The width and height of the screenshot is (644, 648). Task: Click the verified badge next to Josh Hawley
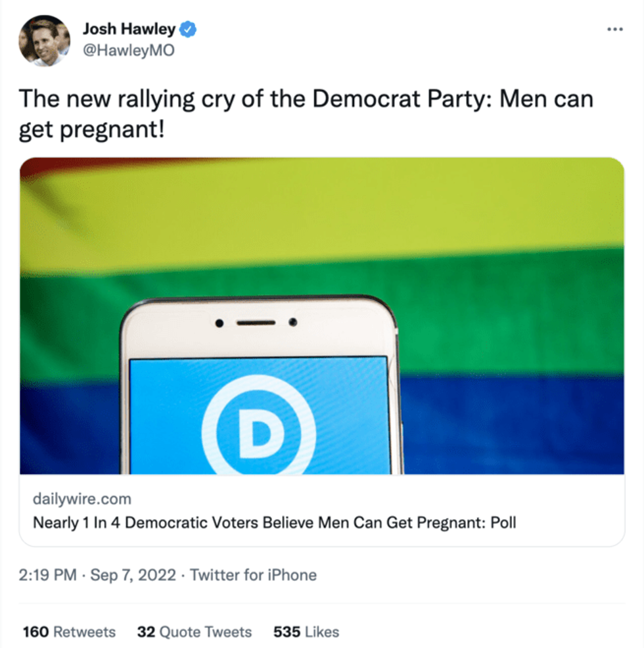187,29
